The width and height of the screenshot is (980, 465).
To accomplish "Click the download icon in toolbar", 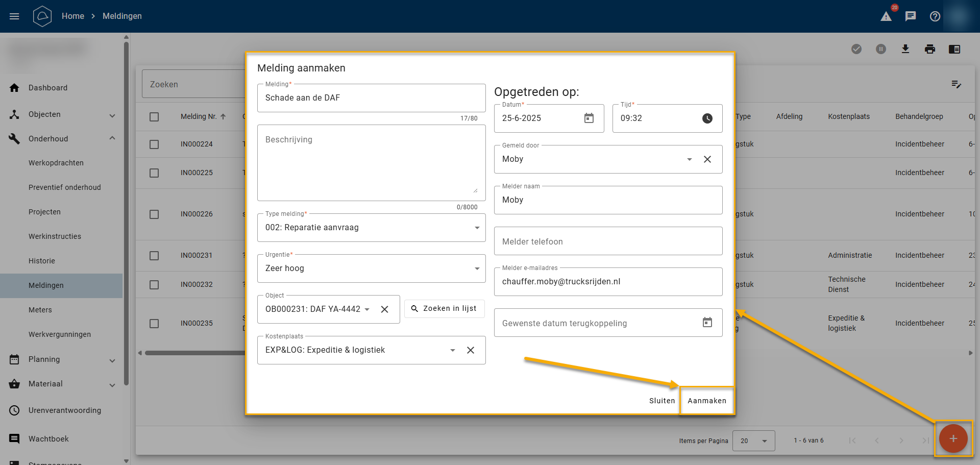I will point(905,49).
